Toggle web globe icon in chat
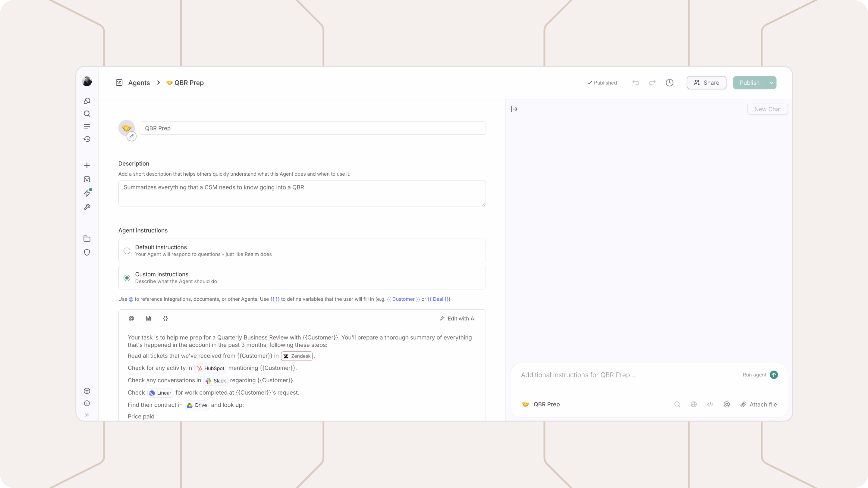868x488 pixels. click(693, 404)
